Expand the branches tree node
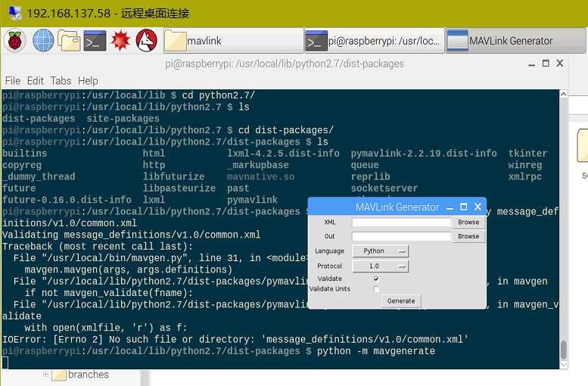Viewport: 588px width, 386px height. (45, 374)
